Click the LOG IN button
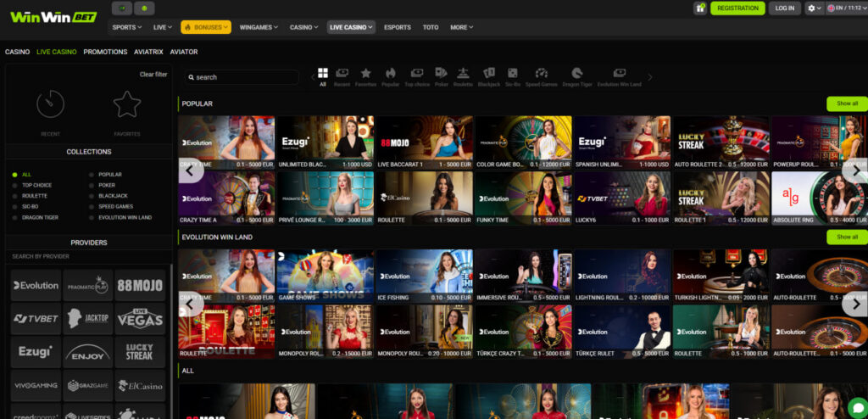Image resolution: width=868 pixels, height=419 pixels. (785, 8)
